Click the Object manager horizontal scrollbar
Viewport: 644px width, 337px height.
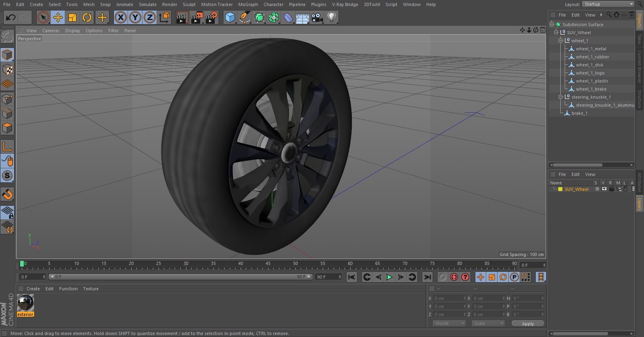578,165
